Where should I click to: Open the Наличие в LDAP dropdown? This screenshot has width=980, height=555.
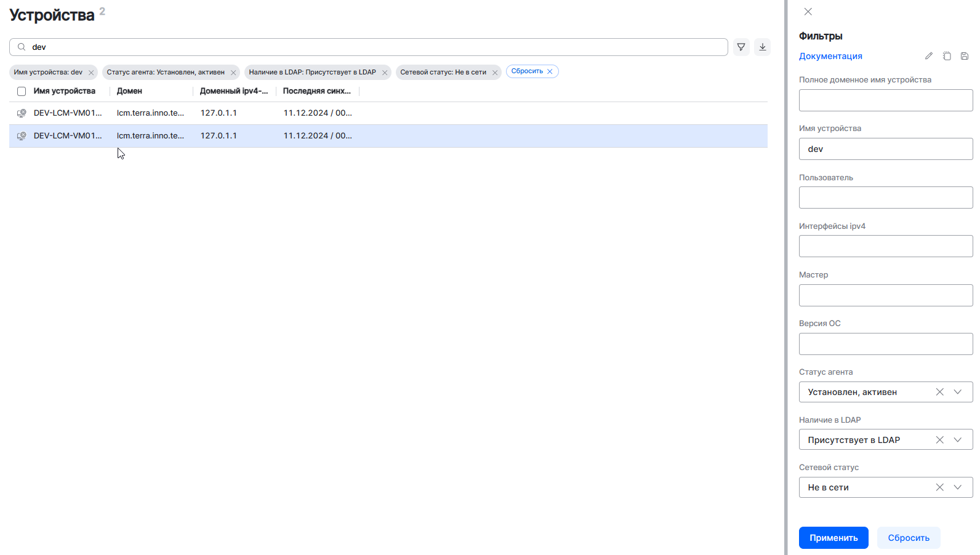[958, 440]
